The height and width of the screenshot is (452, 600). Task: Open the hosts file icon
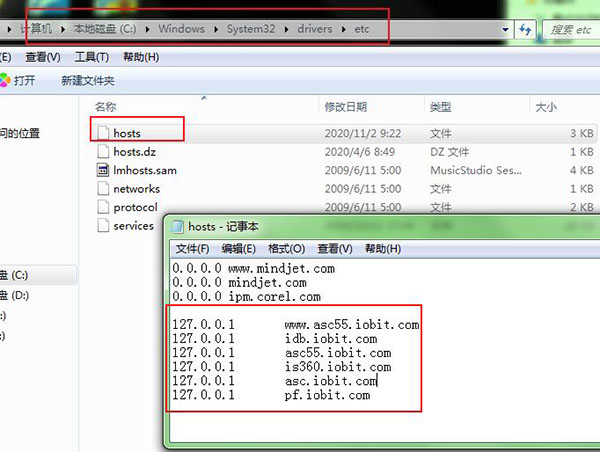103,133
